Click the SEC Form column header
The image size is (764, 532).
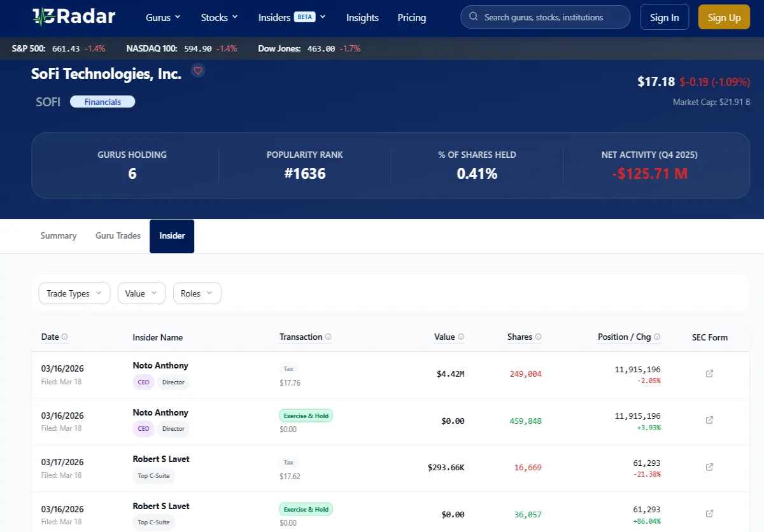[x=710, y=337]
